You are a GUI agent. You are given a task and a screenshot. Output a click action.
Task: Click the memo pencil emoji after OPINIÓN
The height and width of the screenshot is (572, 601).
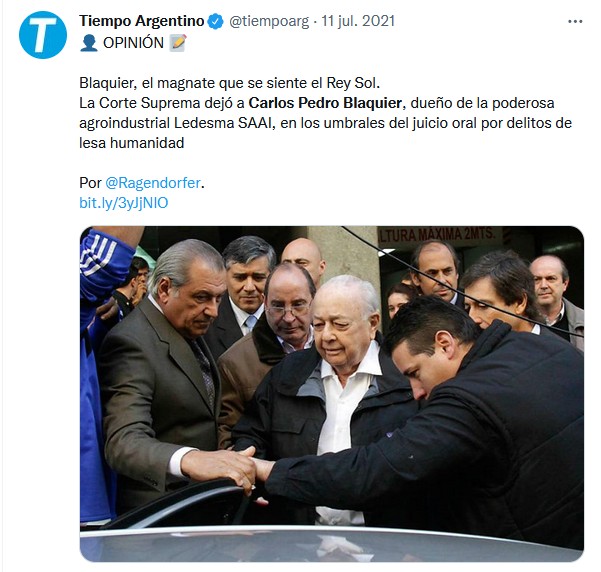(x=178, y=43)
